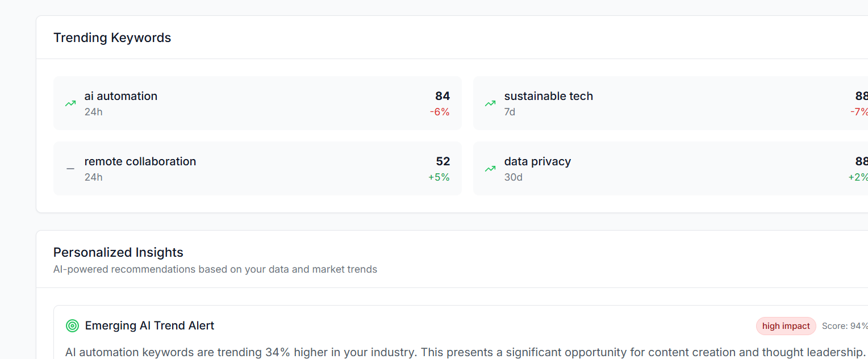
Task: Click the upward trend icon beside ai automation
Action: [x=70, y=103]
